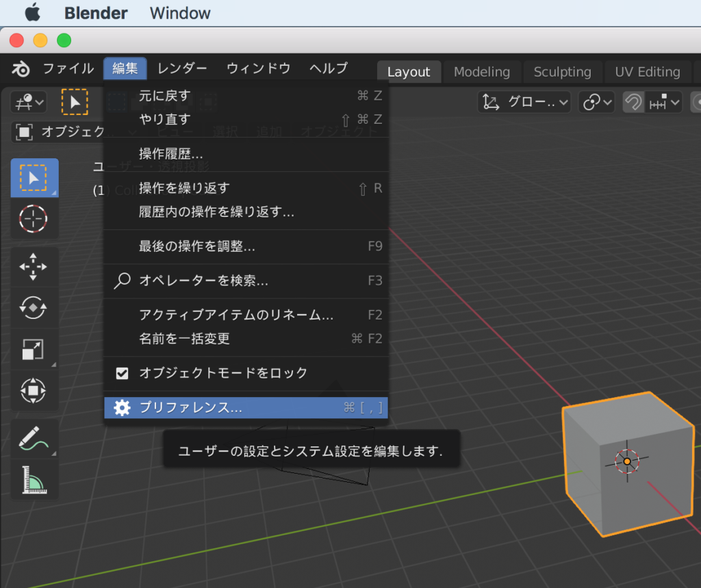
Task: Pick the Annotate pencil tool
Action: point(34,439)
